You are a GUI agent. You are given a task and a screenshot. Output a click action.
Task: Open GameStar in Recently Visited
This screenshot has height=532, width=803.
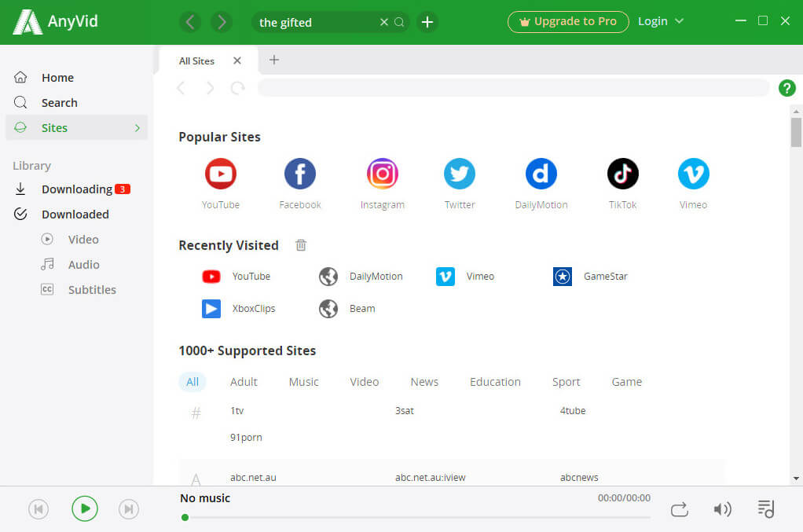590,277
